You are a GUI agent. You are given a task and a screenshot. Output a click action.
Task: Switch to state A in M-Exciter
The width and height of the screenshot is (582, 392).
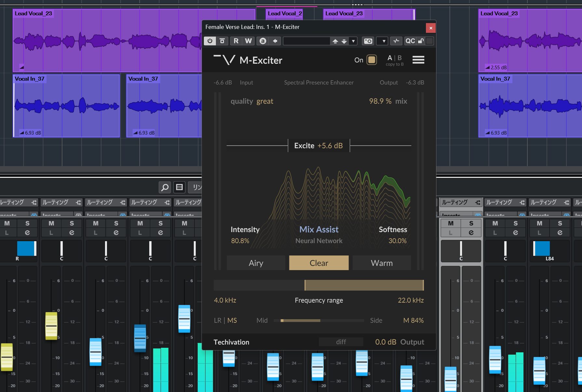390,58
